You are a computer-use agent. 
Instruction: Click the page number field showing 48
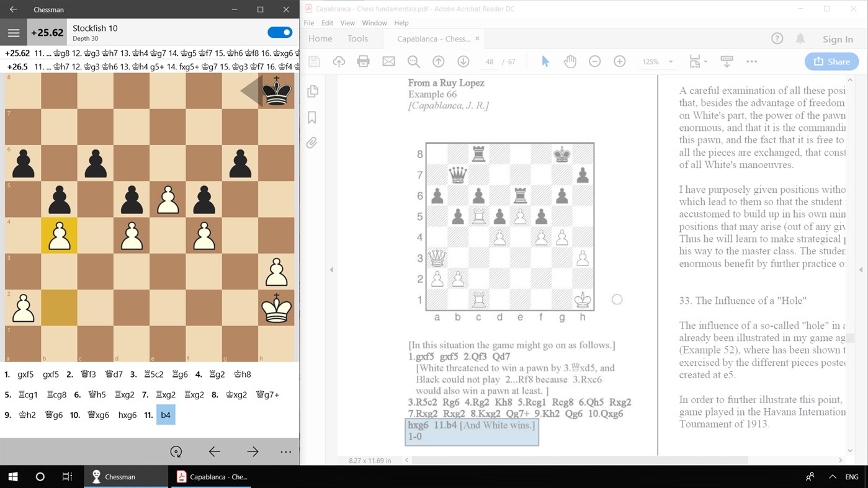coord(490,61)
